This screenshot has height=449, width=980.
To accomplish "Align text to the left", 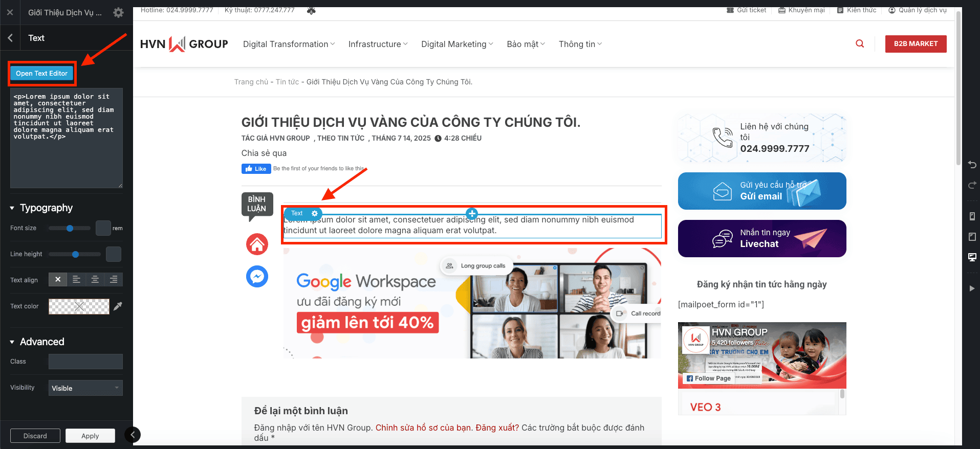I will click(x=76, y=279).
